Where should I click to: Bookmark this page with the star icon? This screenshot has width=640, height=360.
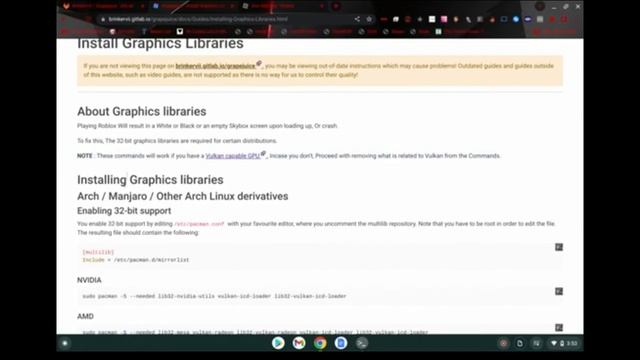(x=369, y=19)
